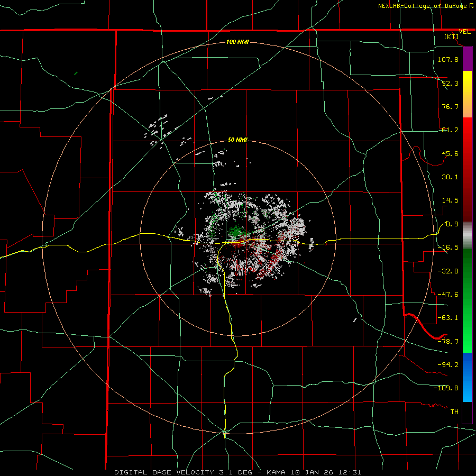The width and height of the screenshot is (476, 476).
Task: Click the 100 NMI range ring label
Action: click(237, 42)
